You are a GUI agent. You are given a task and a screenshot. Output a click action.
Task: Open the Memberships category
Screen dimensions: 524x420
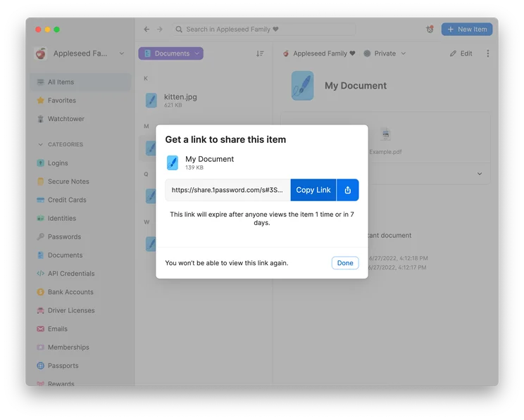click(80, 348)
